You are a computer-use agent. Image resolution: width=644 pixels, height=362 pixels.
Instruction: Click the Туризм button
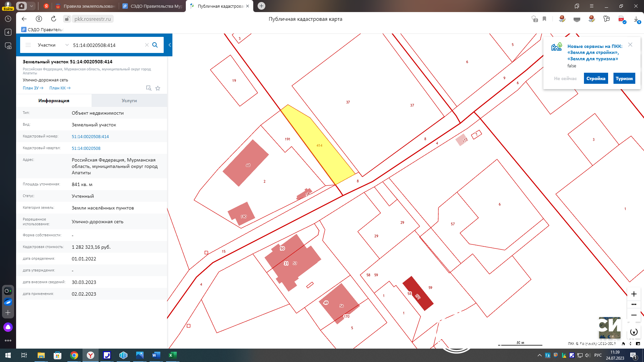[624, 78]
